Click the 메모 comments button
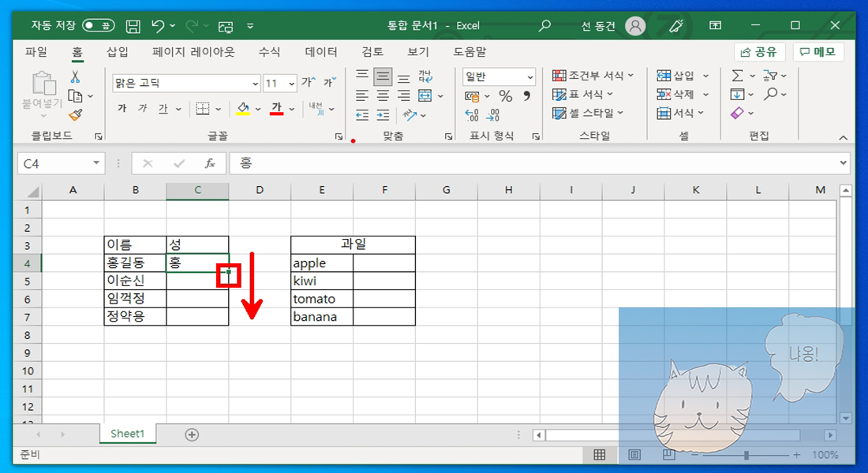This screenshot has width=868, height=473. click(x=818, y=52)
